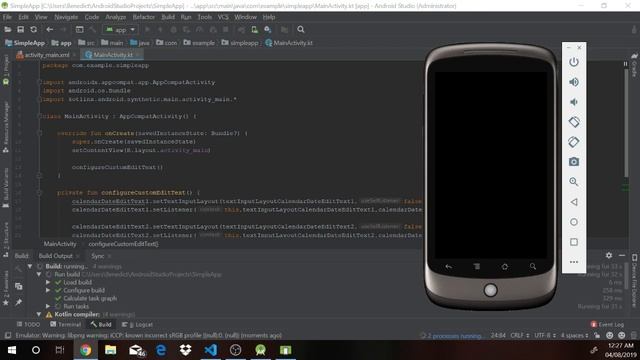Click the Windows Start button
640x360 pixels.
click(12, 350)
